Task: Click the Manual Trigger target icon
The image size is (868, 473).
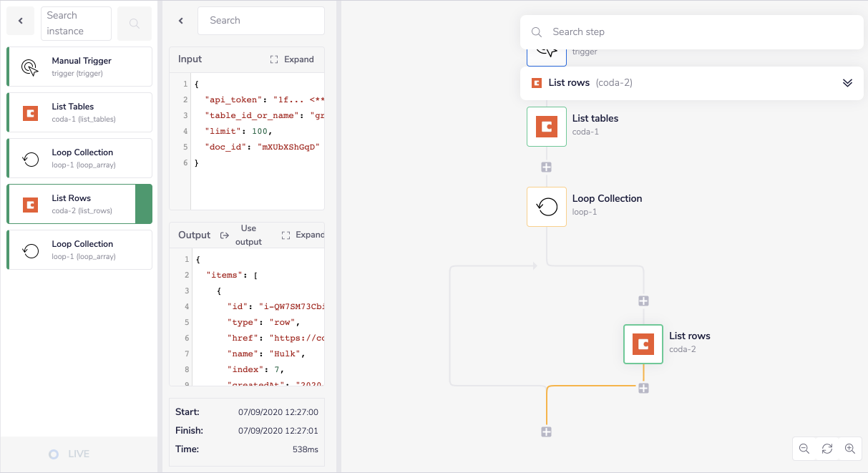Action: tap(30, 67)
